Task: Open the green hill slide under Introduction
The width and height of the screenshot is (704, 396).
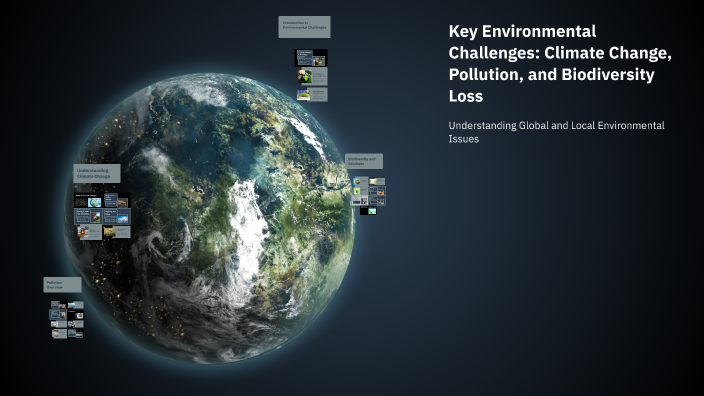Action: [x=312, y=94]
